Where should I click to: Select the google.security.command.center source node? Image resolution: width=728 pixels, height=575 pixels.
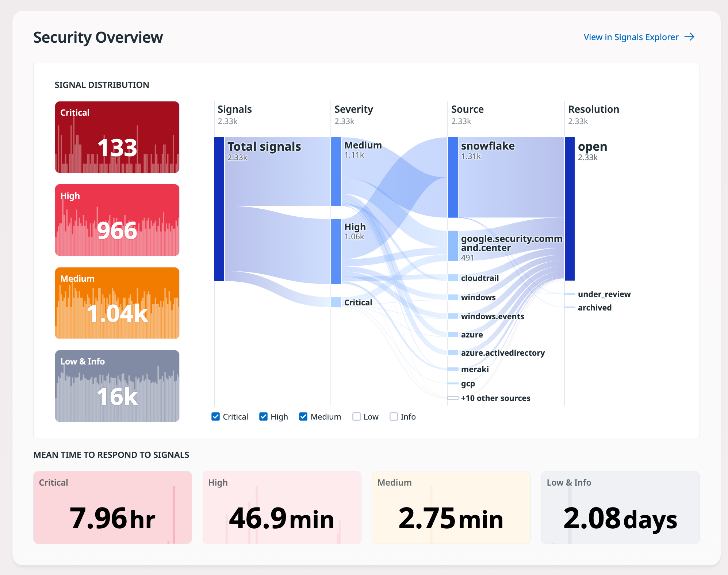tap(453, 246)
